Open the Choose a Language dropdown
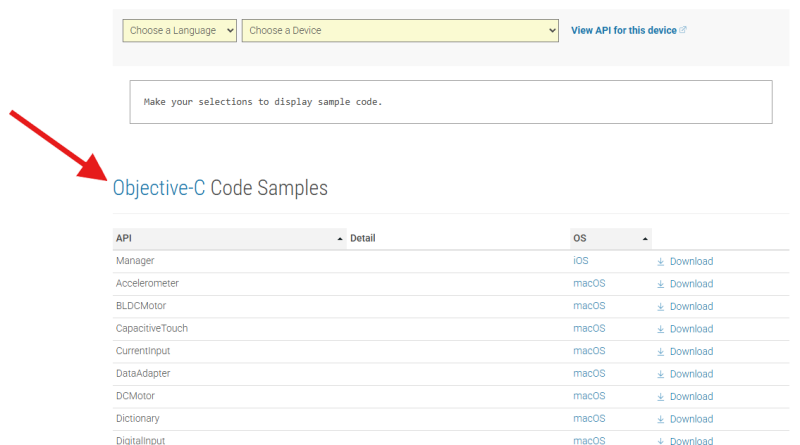The height and width of the screenshot is (445, 800). coord(180,31)
